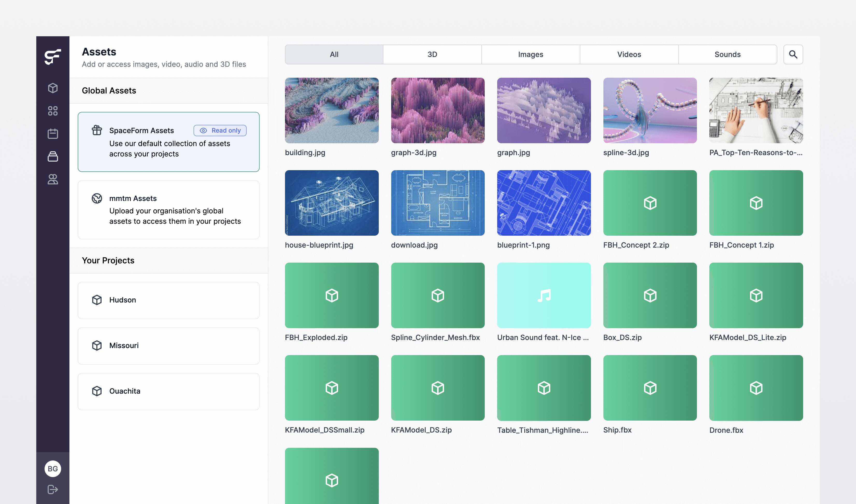Screen dimensions: 856x504
Task: Select the mmtm Assets collection
Action: [168, 210]
